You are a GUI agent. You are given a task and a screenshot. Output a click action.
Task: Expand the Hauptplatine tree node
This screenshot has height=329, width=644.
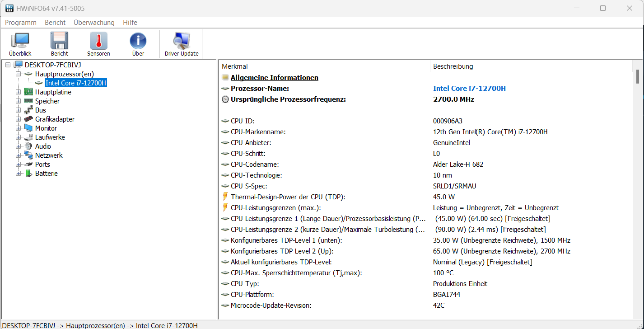[19, 92]
